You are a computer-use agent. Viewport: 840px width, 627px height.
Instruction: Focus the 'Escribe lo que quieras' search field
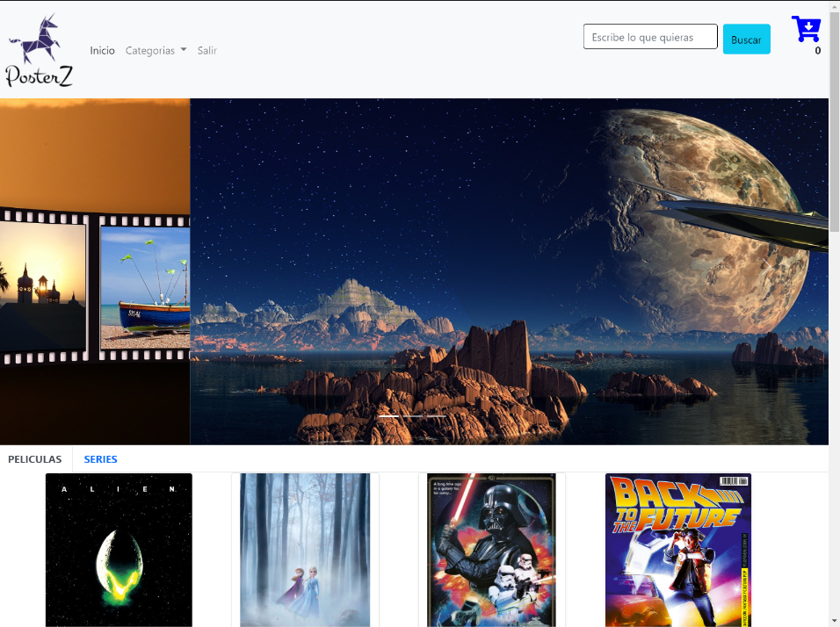649,37
